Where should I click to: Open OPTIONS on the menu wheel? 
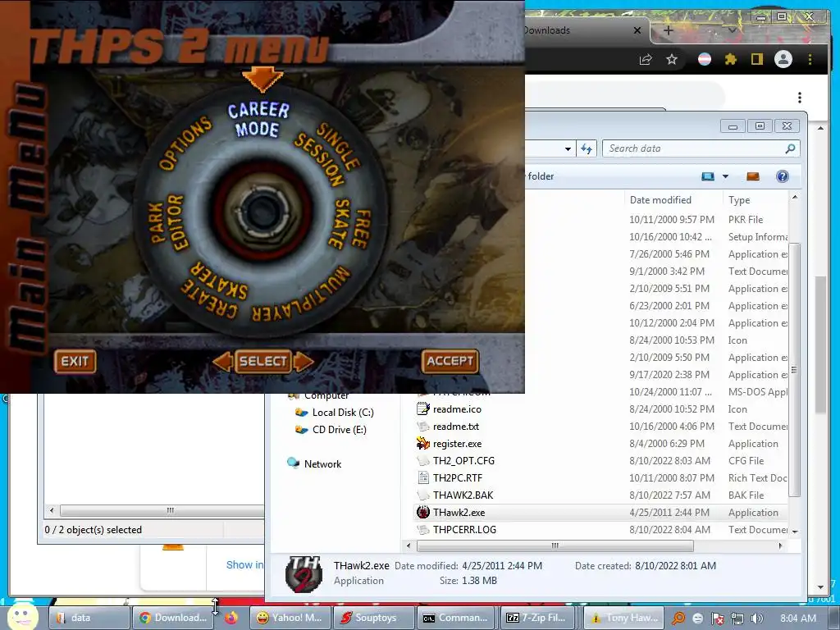tap(185, 143)
